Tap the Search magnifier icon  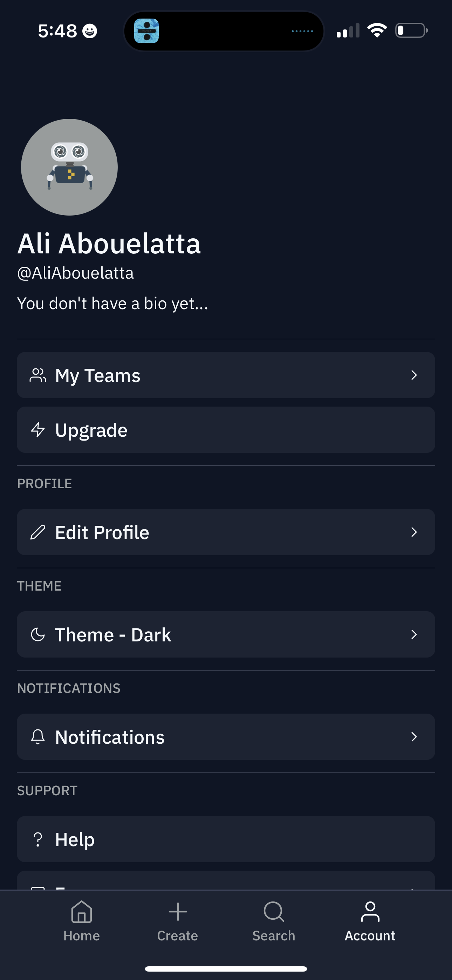274,912
